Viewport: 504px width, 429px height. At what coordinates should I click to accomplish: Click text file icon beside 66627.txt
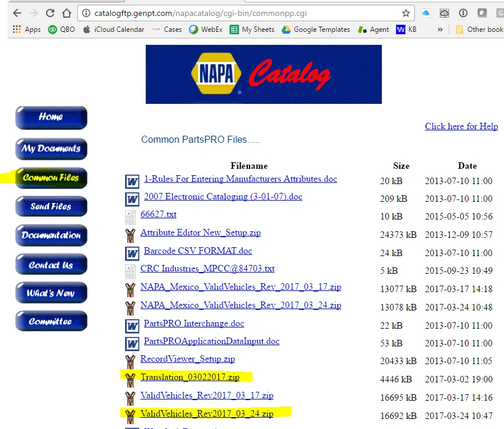click(x=130, y=217)
